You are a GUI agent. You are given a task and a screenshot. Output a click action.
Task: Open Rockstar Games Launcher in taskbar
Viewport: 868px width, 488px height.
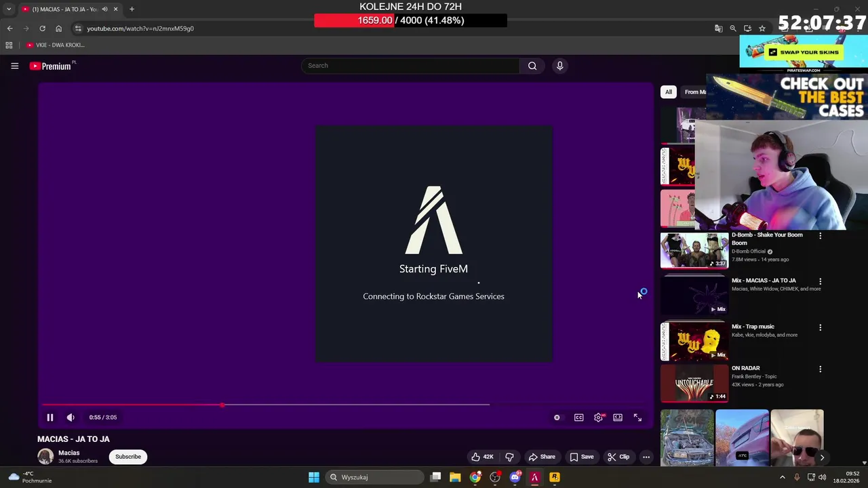click(x=555, y=477)
